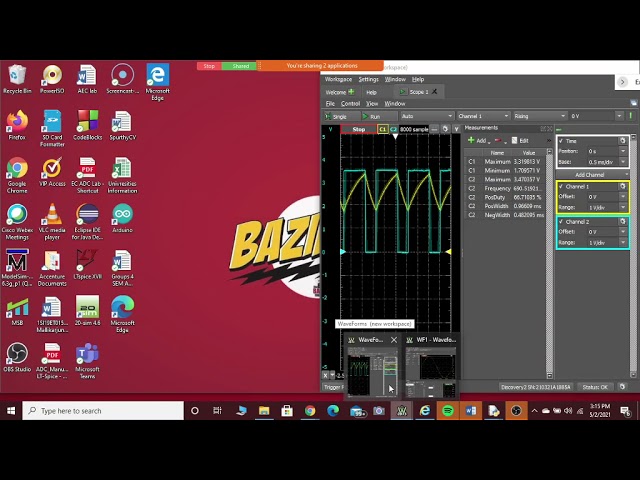The width and height of the screenshot is (640, 480).
Task: Expand the Channel 1 Offset dropdown arrow
Action: pyautogui.click(x=623, y=197)
